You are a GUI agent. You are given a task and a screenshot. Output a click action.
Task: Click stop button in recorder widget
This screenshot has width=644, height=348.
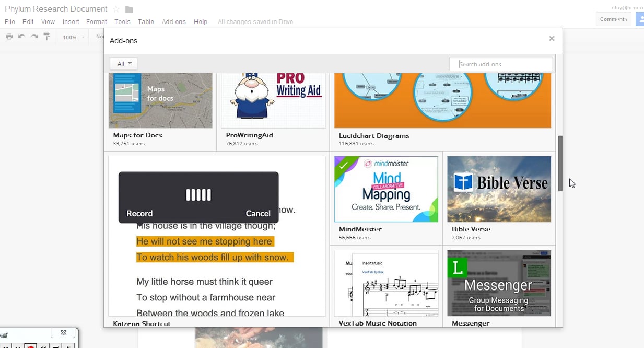point(55,346)
